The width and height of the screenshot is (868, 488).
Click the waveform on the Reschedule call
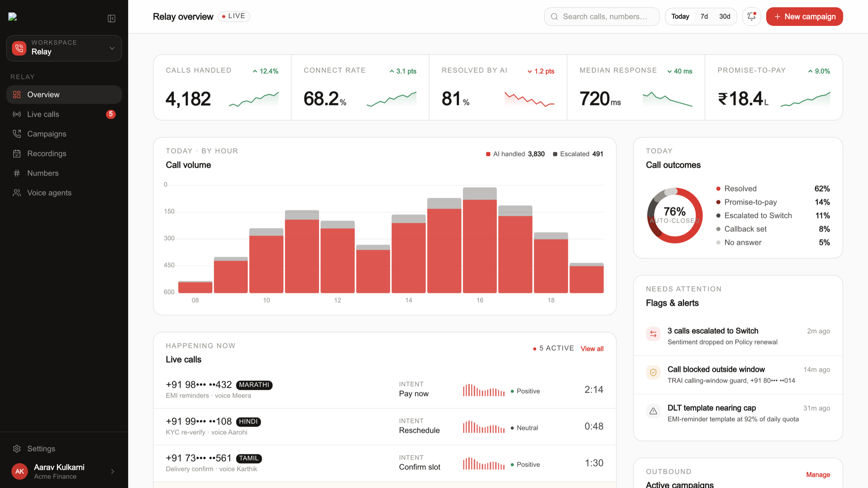tap(484, 427)
